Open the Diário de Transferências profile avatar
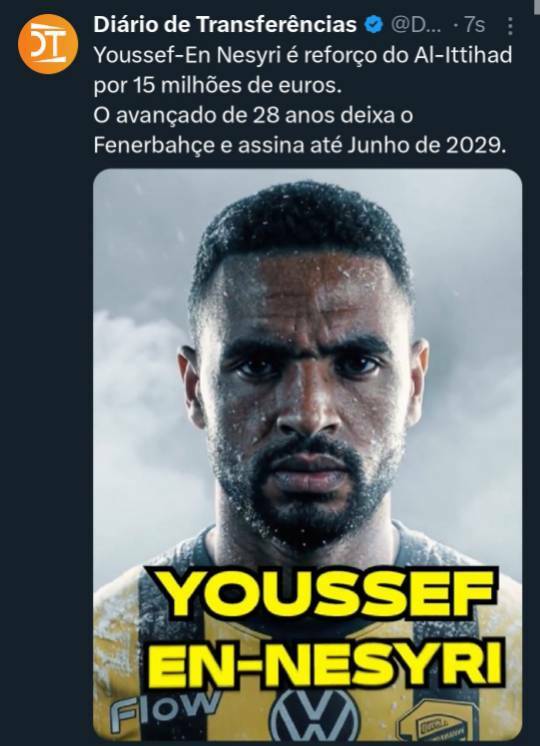 coord(48,44)
